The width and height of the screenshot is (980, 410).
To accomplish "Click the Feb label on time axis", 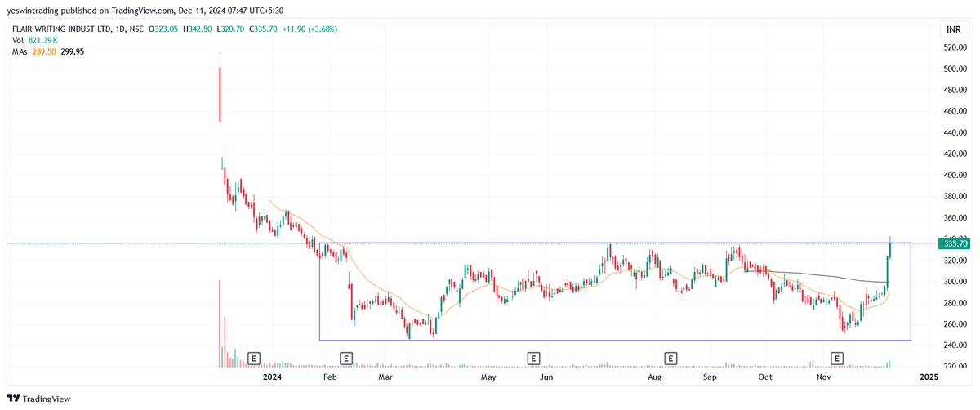I will [x=330, y=378].
